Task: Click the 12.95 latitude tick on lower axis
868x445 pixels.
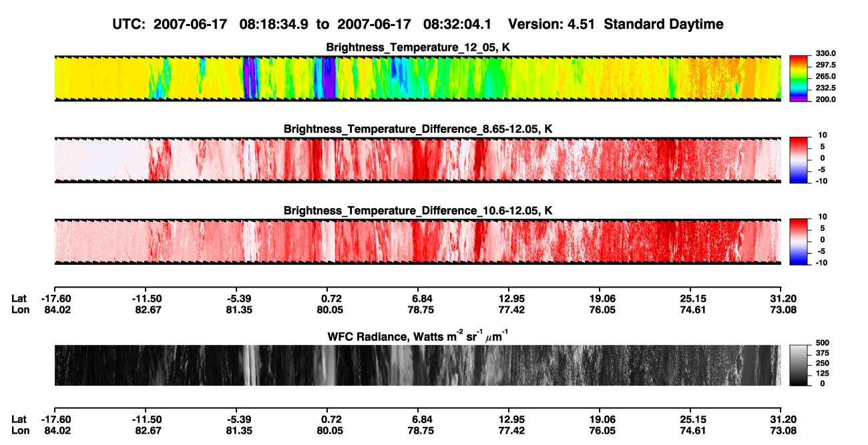Action: (513, 420)
